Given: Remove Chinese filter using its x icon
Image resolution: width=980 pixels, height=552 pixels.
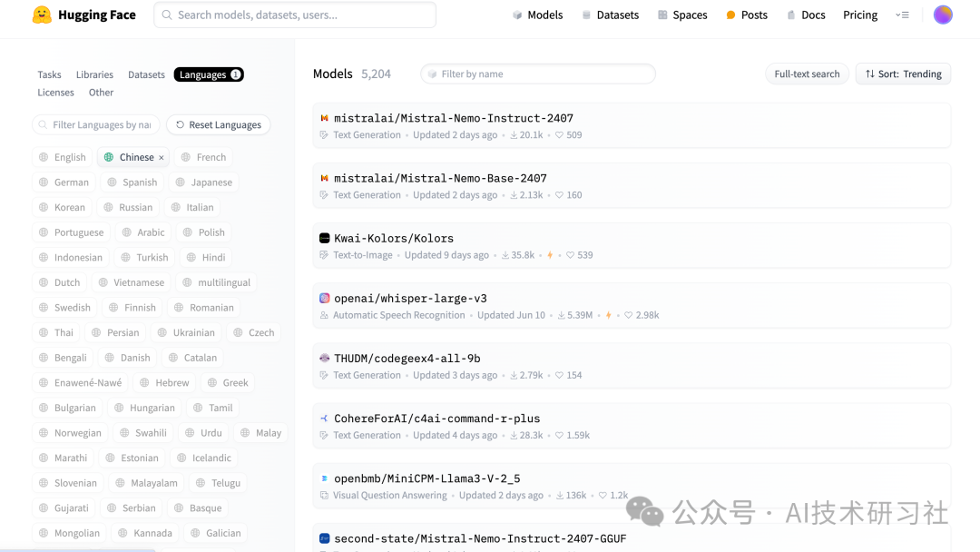Looking at the screenshot, I should coord(162,158).
